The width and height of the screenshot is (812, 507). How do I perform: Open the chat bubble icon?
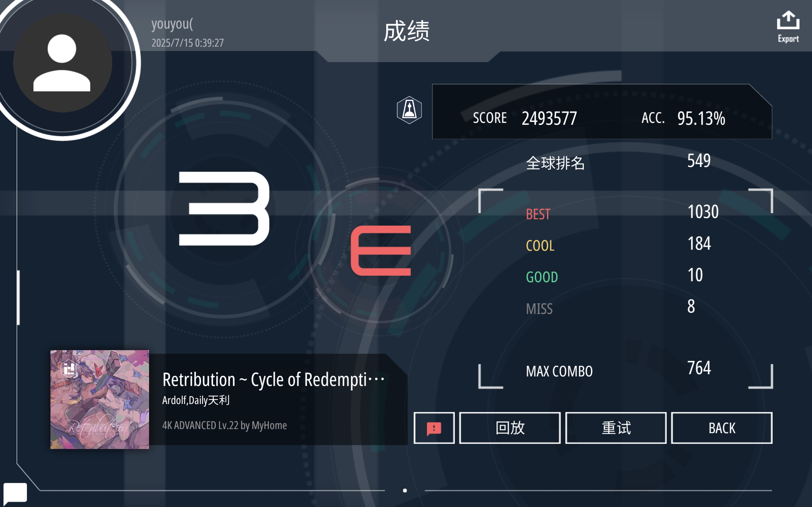[15, 492]
